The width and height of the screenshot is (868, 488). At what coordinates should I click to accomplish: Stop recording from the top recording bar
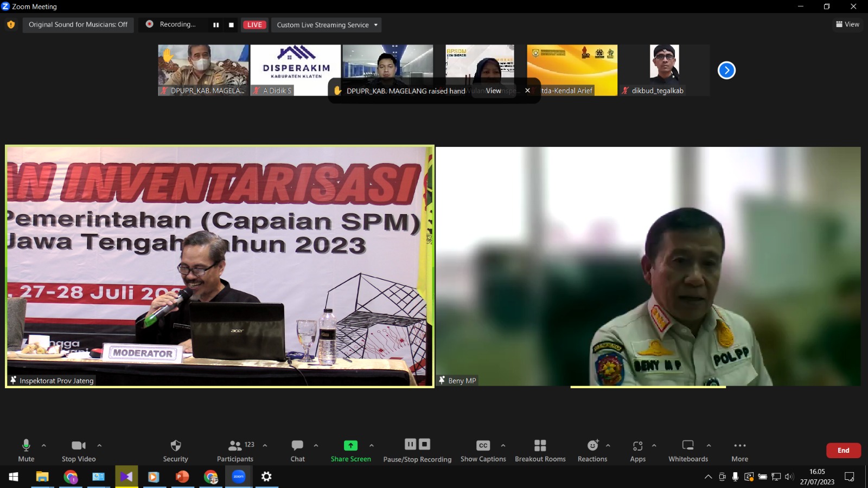231,25
